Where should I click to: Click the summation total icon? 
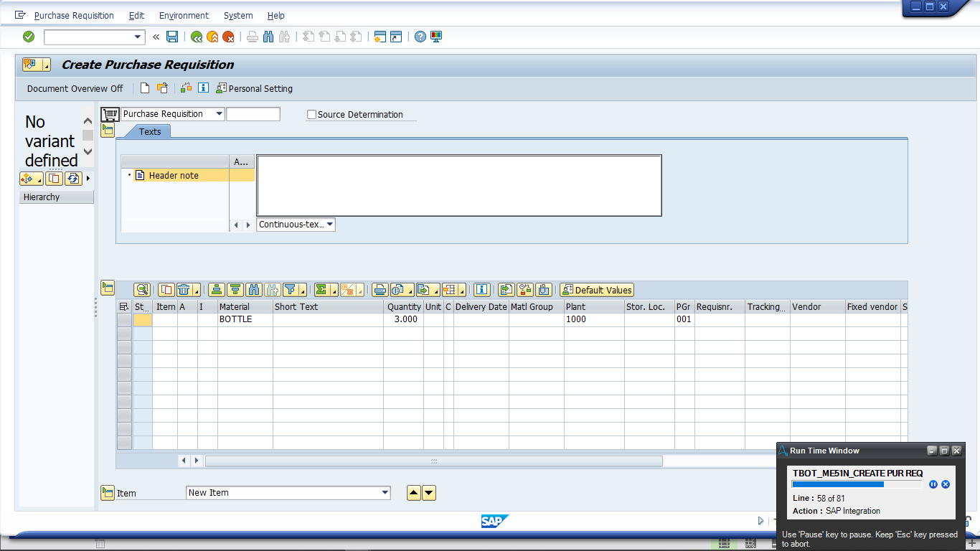point(322,290)
